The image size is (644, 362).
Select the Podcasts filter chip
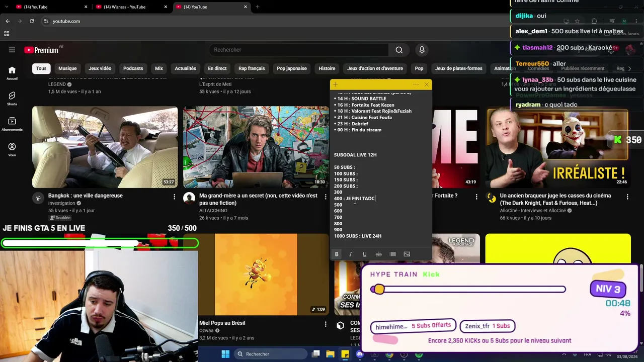click(x=133, y=68)
